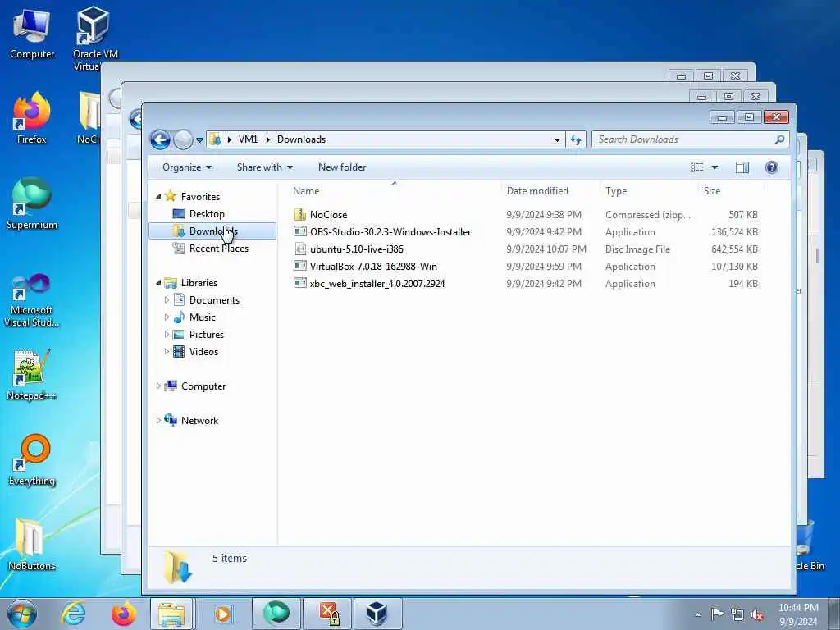
Task: Expand the Network tree node
Action: (x=158, y=421)
